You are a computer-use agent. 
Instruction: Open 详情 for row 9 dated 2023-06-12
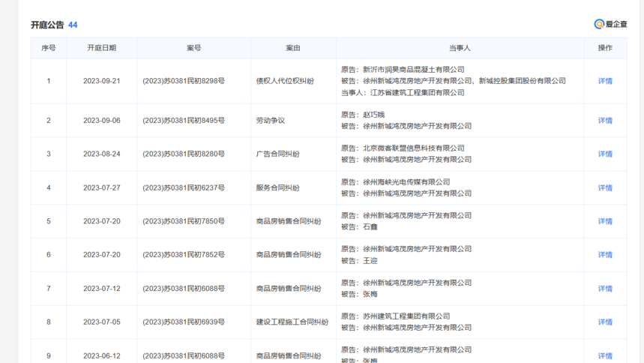click(605, 355)
